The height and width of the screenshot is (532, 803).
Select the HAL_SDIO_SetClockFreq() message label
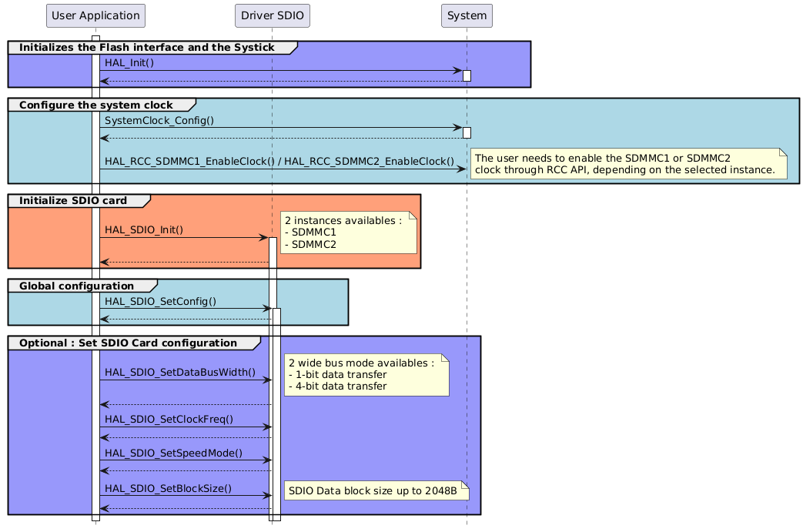tap(169, 420)
